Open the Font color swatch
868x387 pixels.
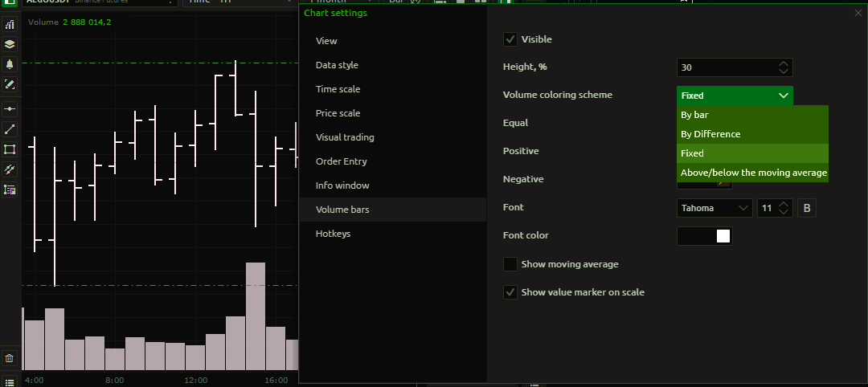tap(705, 236)
